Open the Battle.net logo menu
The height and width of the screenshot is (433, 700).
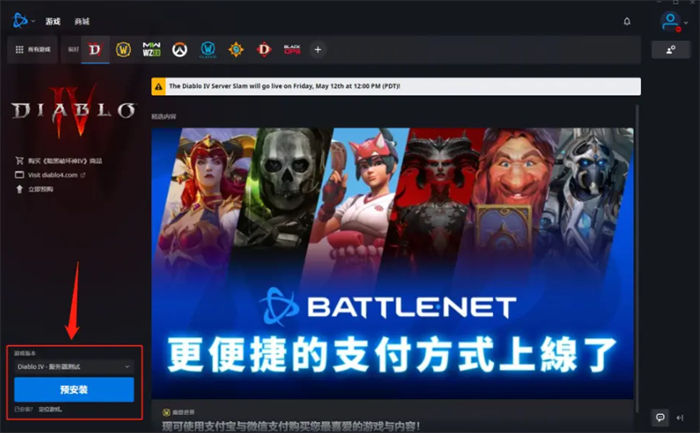click(x=20, y=21)
